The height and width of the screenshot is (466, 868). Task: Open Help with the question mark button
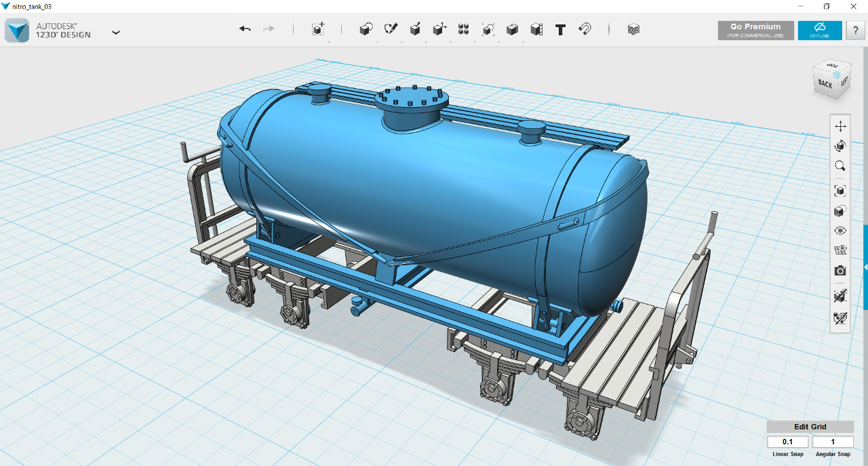855,31
